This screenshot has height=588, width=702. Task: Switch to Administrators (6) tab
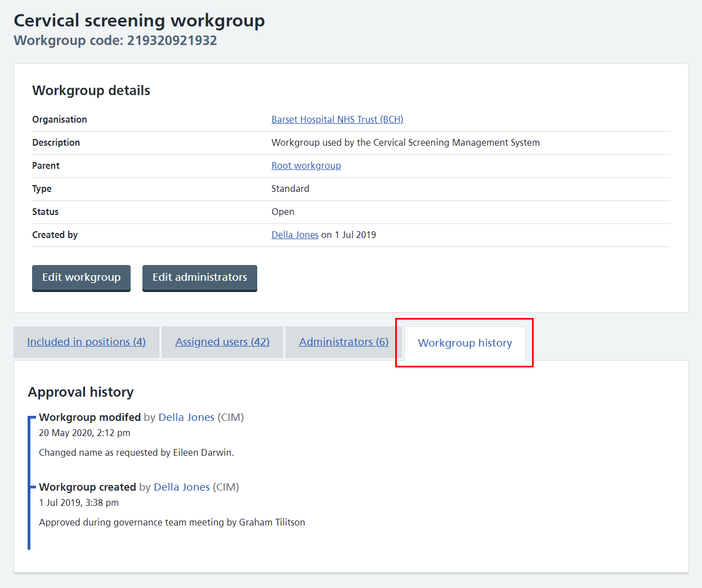[343, 342]
